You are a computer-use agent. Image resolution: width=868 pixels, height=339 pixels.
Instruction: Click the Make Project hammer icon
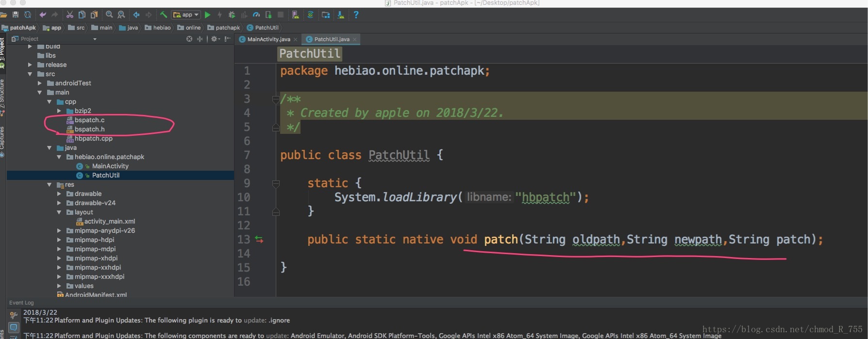tap(164, 15)
